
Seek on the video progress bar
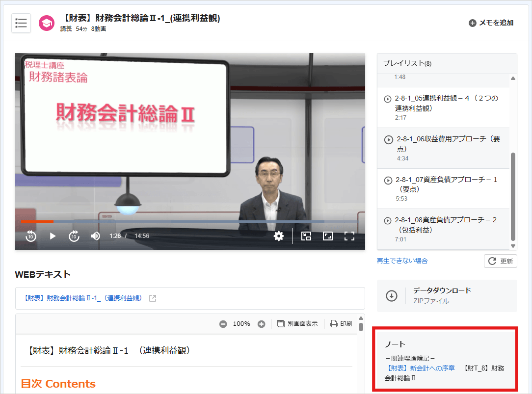pos(190,222)
